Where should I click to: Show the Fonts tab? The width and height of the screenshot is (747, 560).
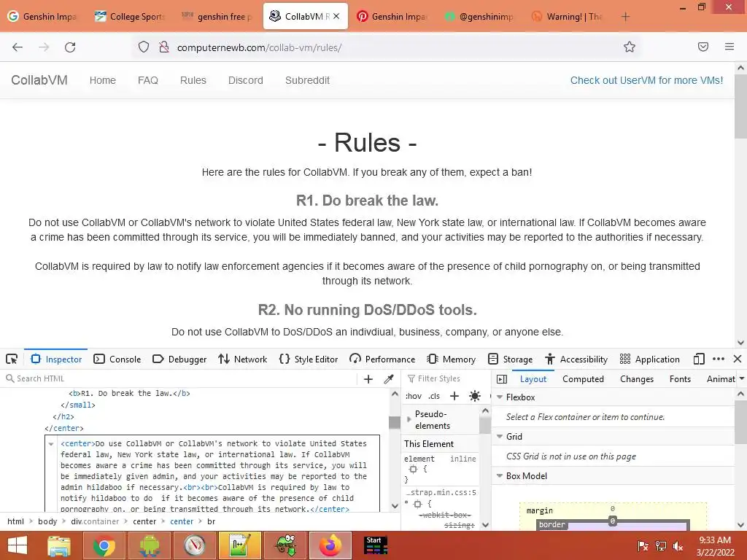680,379
